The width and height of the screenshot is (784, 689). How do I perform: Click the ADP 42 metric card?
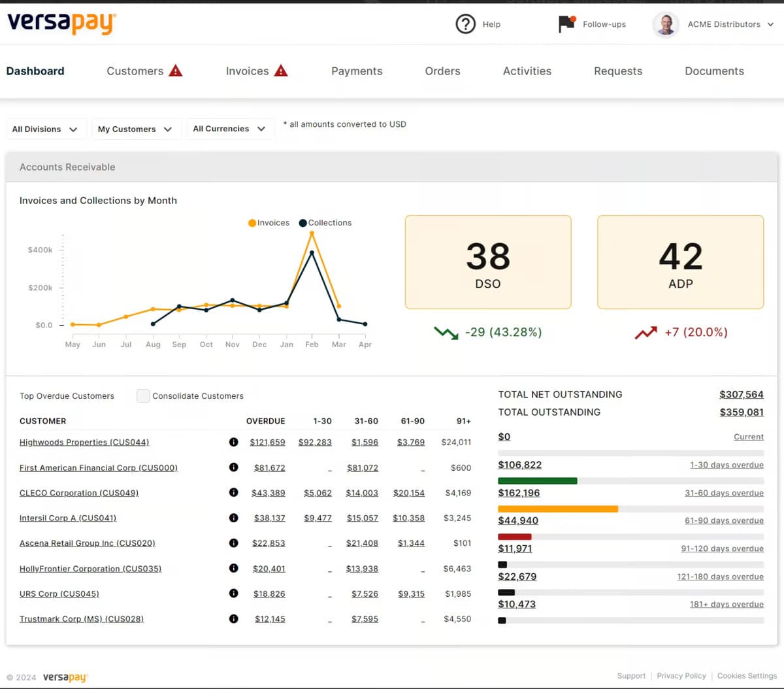click(x=681, y=262)
